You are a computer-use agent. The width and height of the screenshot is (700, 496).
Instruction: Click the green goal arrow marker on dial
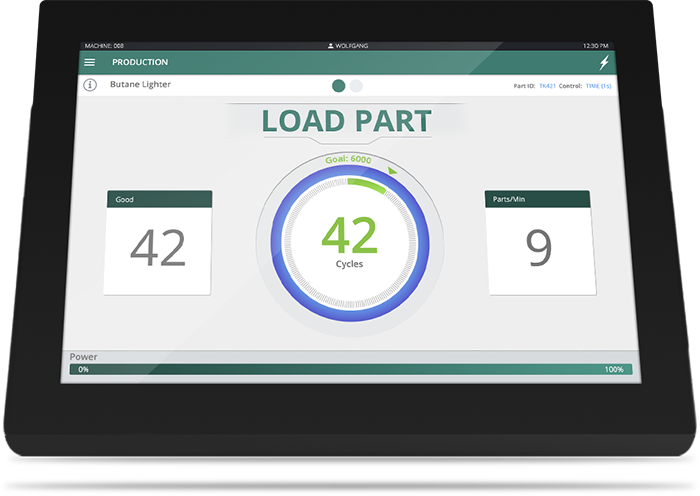tap(392, 171)
